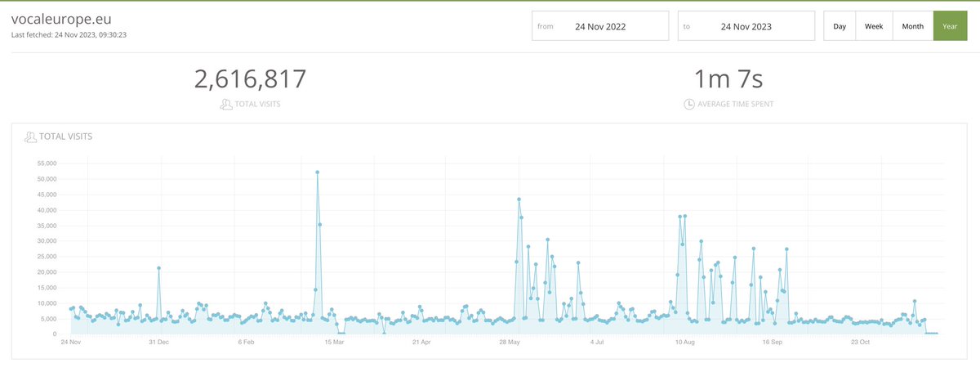The image size is (980, 372).
Task: Select the Month range button
Action: (x=913, y=26)
